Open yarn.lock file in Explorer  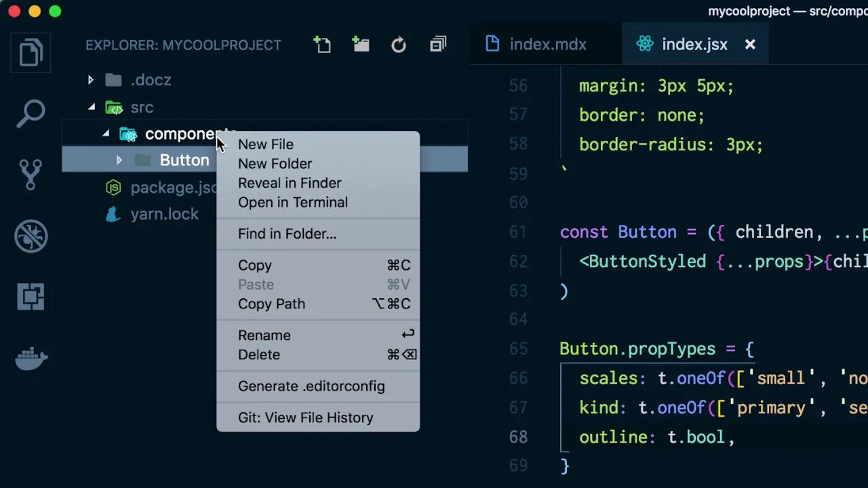coord(164,214)
